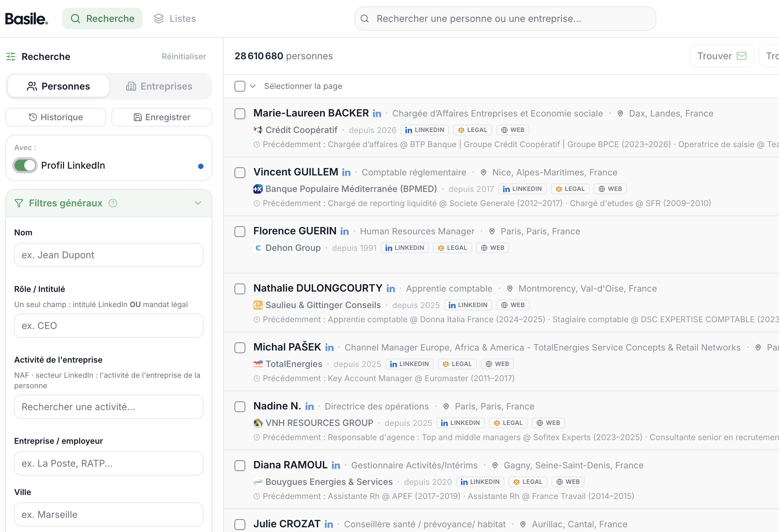Click the Entreprise / employeur field
This screenshot has width=779, height=532.
[x=109, y=463]
